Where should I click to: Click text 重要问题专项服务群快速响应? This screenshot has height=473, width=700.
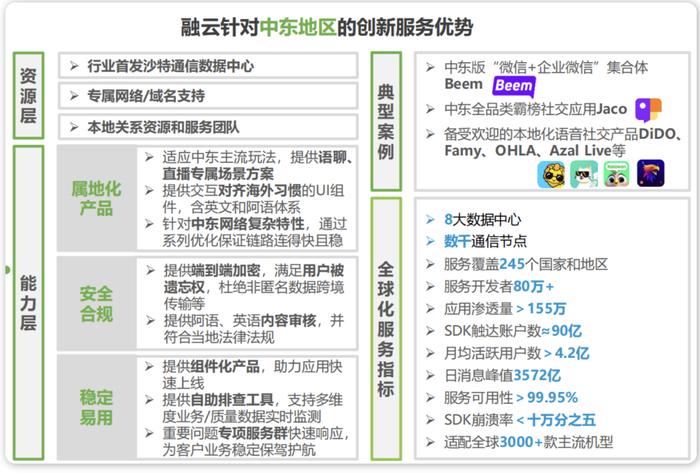pyautogui.click(x=253, y=433)
